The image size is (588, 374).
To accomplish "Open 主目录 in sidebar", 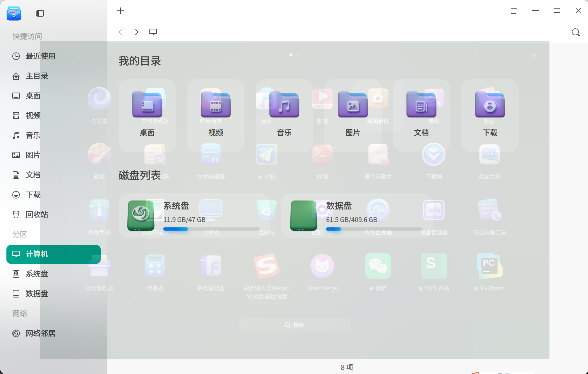I will pyautogui.click(x=54, y=76).
